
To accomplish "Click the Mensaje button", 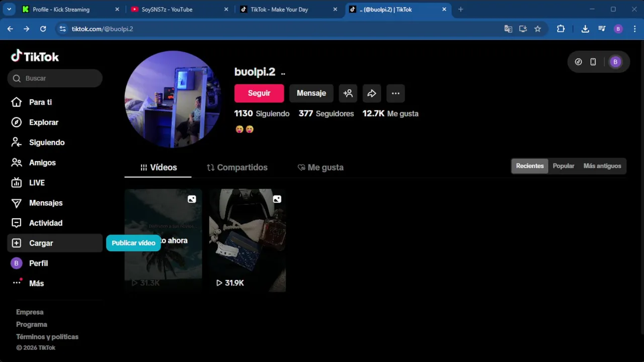I will tap(311, 93).
